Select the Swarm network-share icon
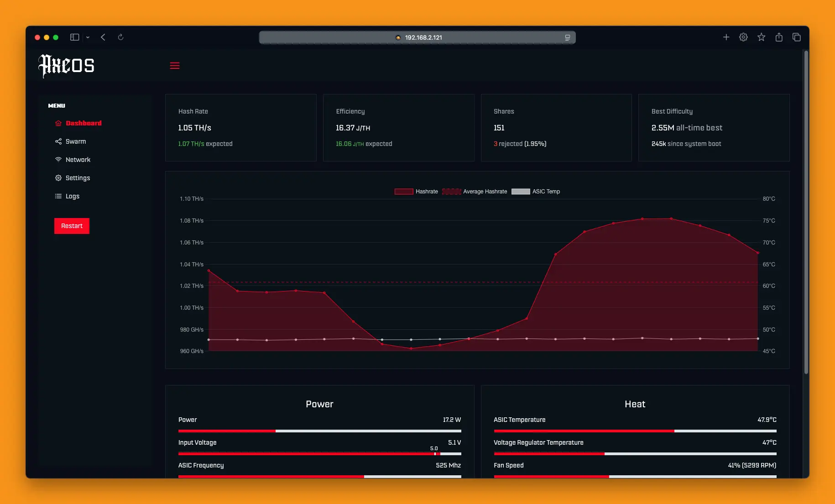The image size is (835, 504). [x=58, y=141]
